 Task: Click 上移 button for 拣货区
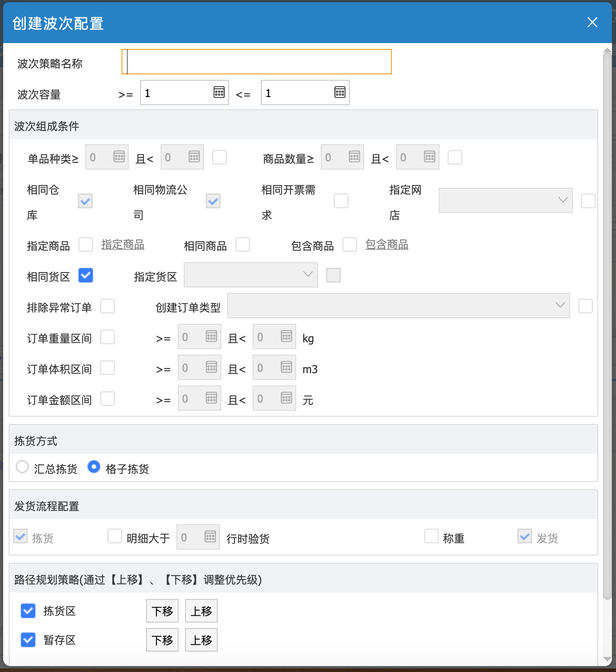201,611
